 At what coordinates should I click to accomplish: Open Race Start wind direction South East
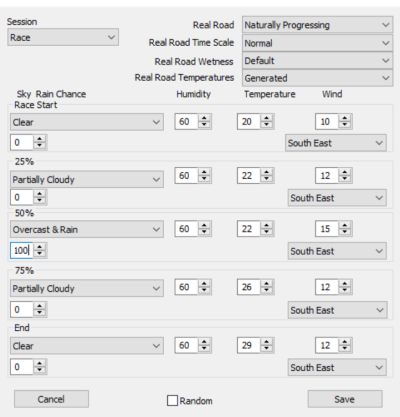[336, 143]
